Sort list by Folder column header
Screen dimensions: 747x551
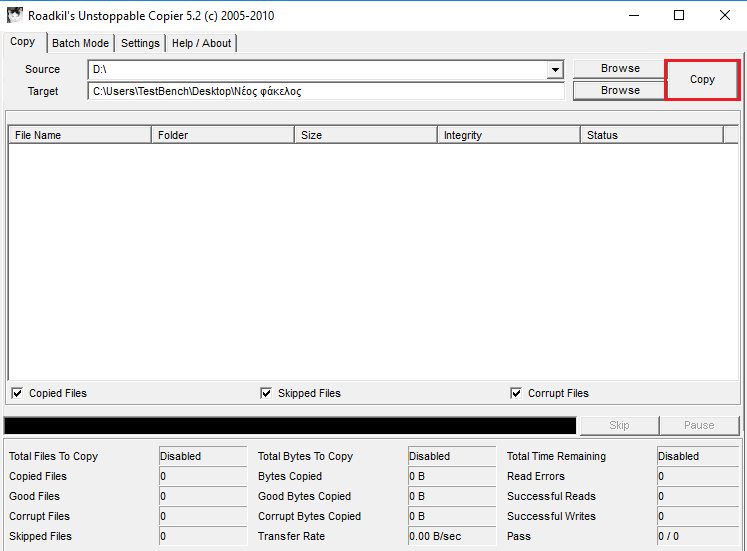(222, 135)
